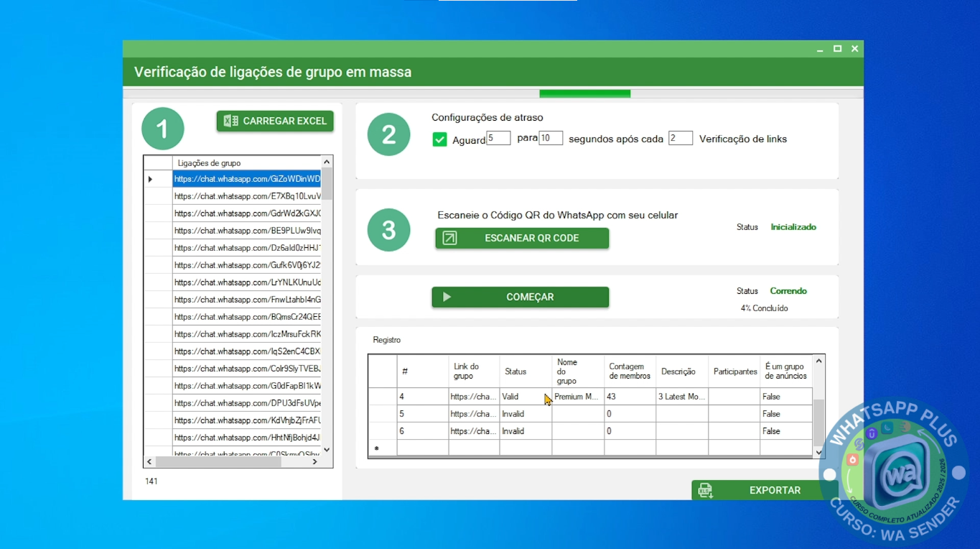Toggle the Aguard delay checkbox
The width and height of the screenshot is (980, 549).
tap(440, 139)
